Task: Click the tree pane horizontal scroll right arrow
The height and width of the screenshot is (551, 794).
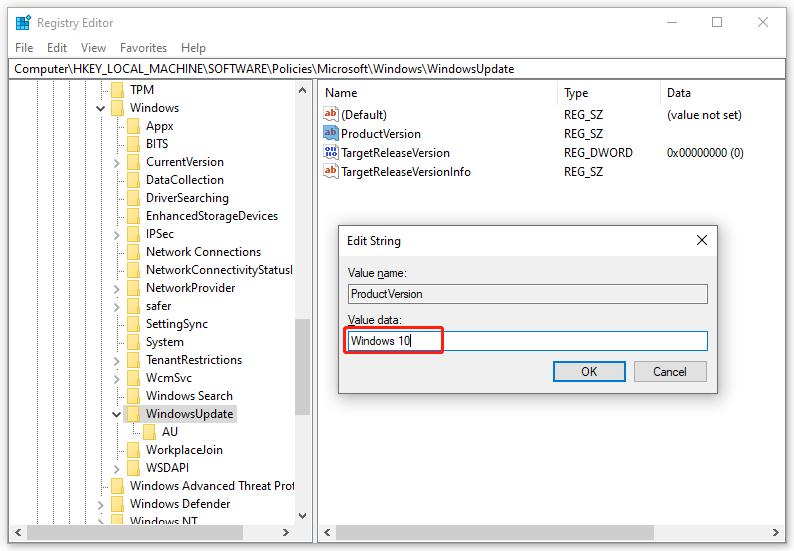Action: [285, 532]
